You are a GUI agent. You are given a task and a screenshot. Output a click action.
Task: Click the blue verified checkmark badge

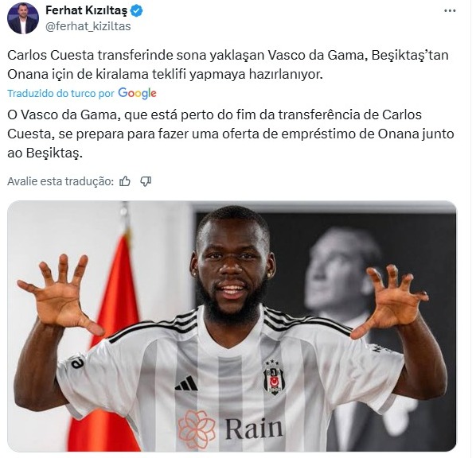pos(137,11)
